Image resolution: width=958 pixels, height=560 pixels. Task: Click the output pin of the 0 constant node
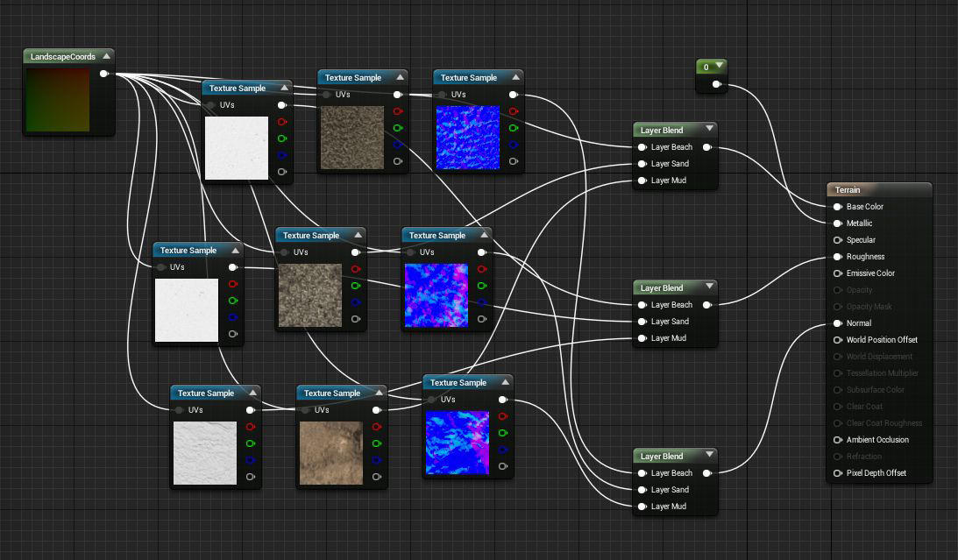[x=717, y=84]
